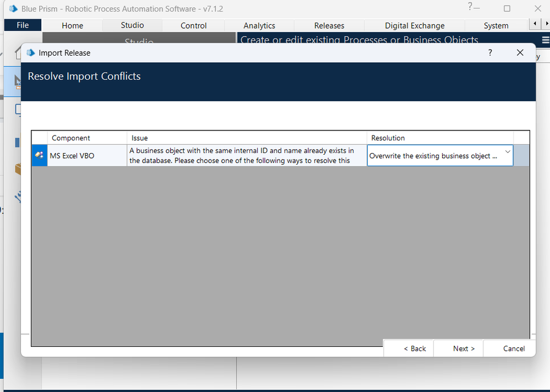The width and height of the screenshot is (550, 392).
Task: Click the Resolution column header
Action: coord(440,138)
